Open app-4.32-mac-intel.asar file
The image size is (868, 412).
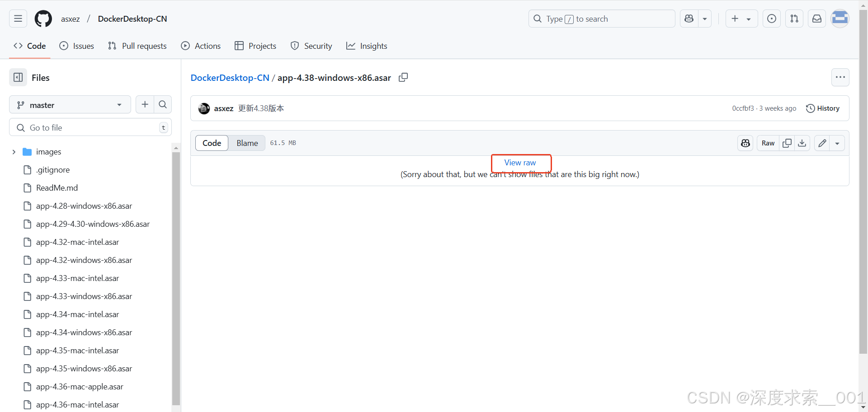77,242
